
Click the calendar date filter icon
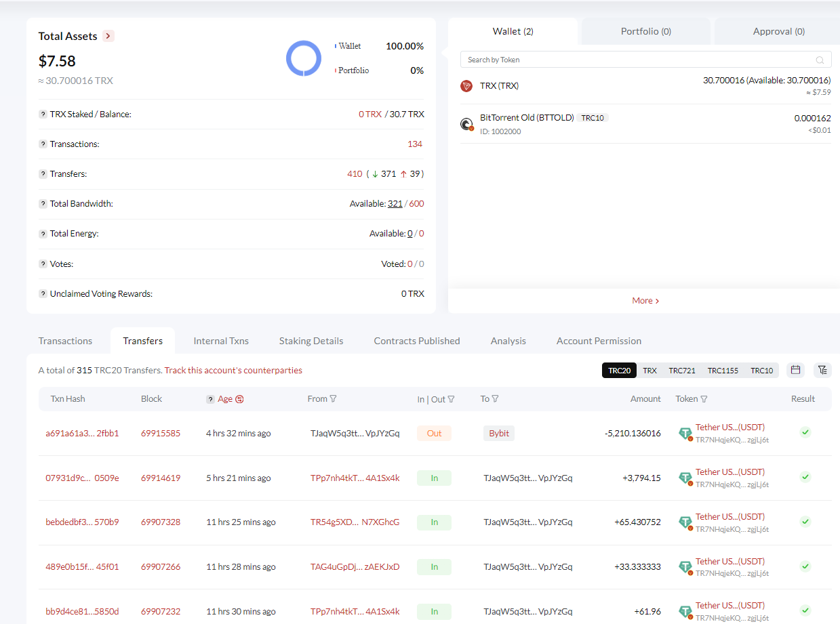796,370
